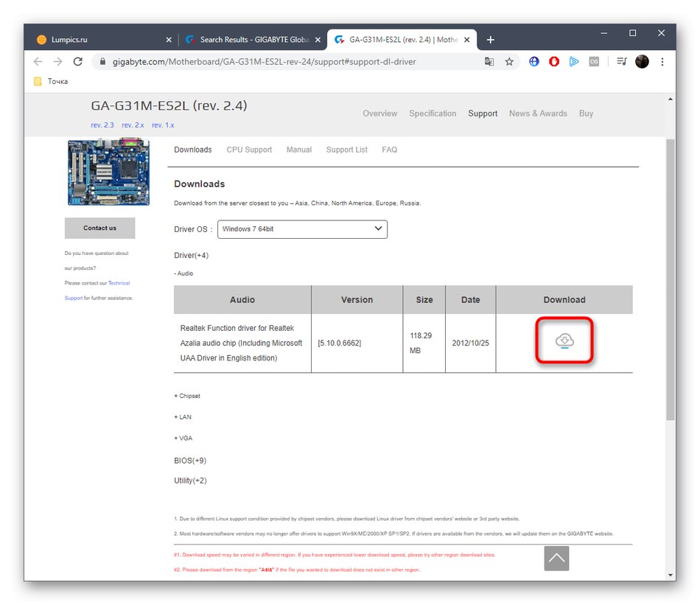Download the Realtek audio driver via cloud icon

[x=564, y=340]
